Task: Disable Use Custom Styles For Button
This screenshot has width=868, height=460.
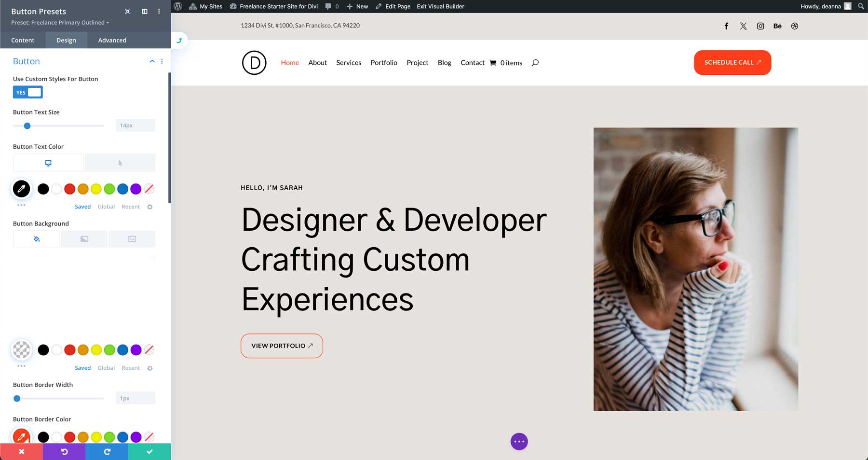Action: point(27,92)
